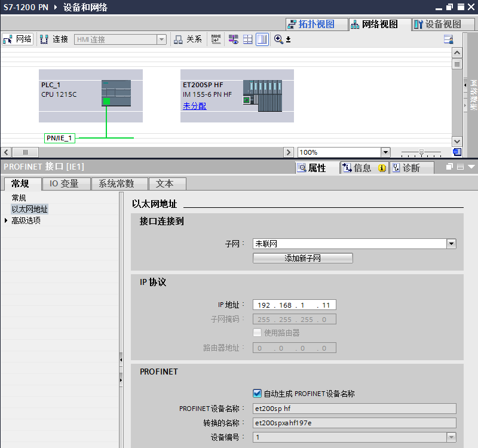
Task: Select the 连接 (Connections) mode button
Action: click(x=54, y=39)
